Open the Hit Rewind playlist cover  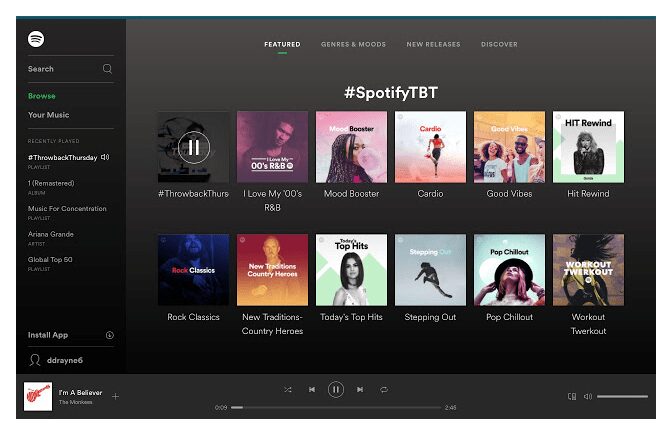[588, 147]
